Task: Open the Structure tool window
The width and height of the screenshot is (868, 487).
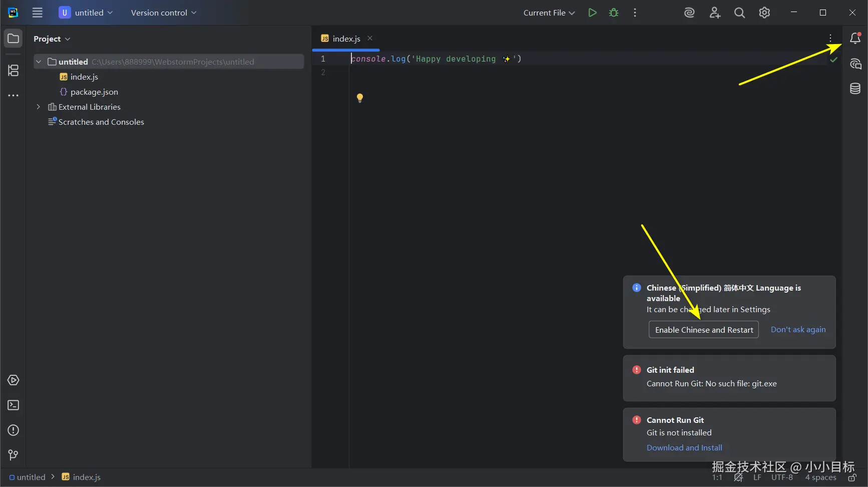Action: point(14,71)
